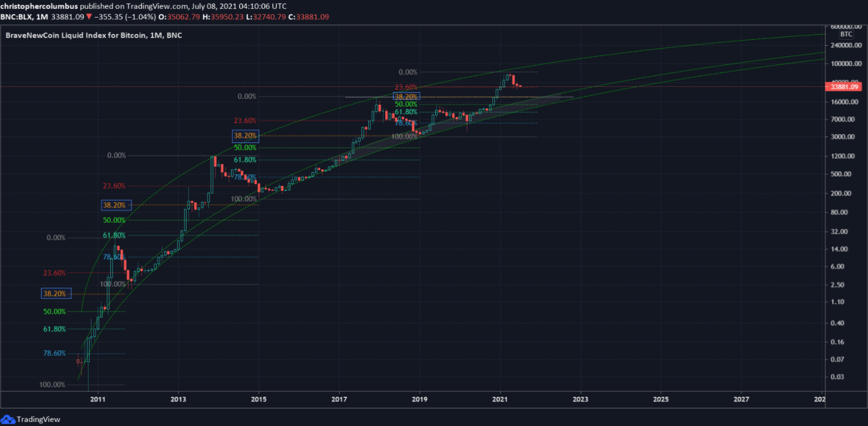
Task: Click the BTC currency label on price axis
Action: coord(846,35)
